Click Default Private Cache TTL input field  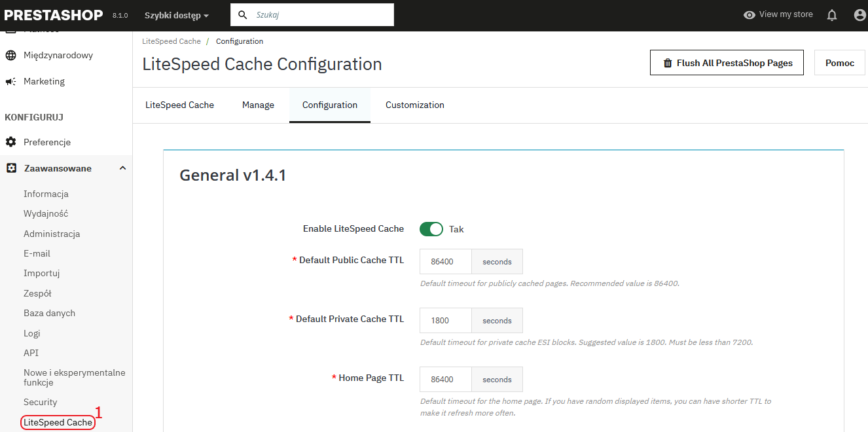point(445,321)
